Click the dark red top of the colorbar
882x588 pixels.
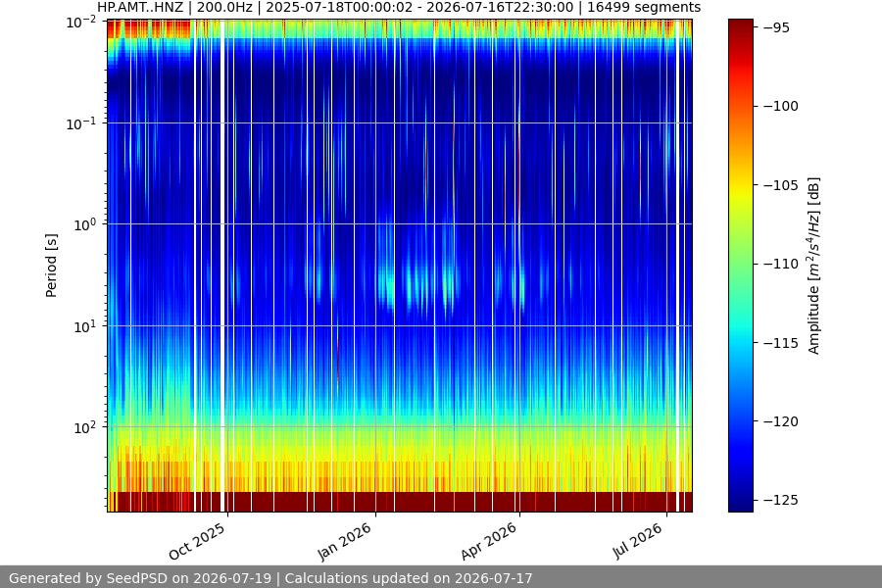740,28
